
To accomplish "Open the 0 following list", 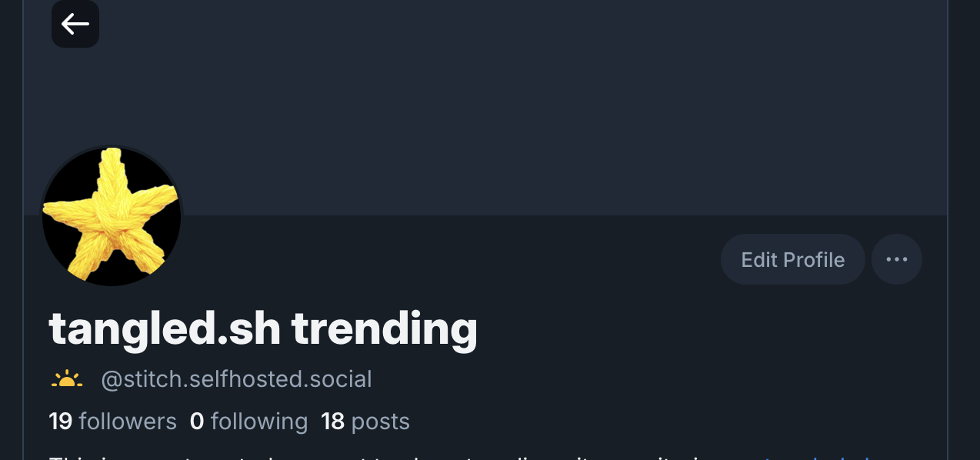I will pos(248,421).
